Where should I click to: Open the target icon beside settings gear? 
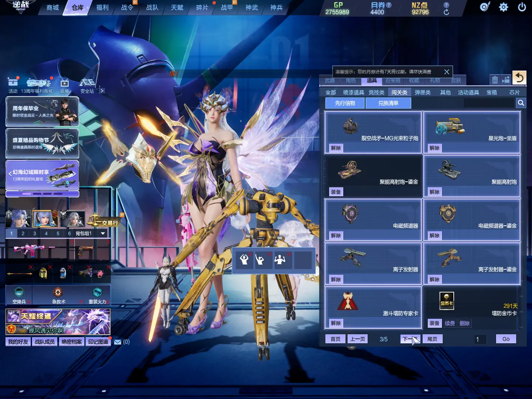[485, 7]
